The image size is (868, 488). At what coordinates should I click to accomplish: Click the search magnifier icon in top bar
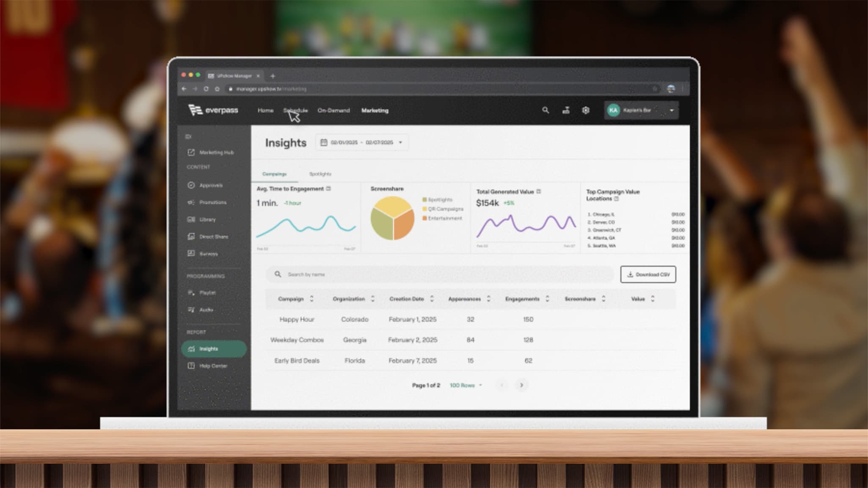[x=546, y=110]
